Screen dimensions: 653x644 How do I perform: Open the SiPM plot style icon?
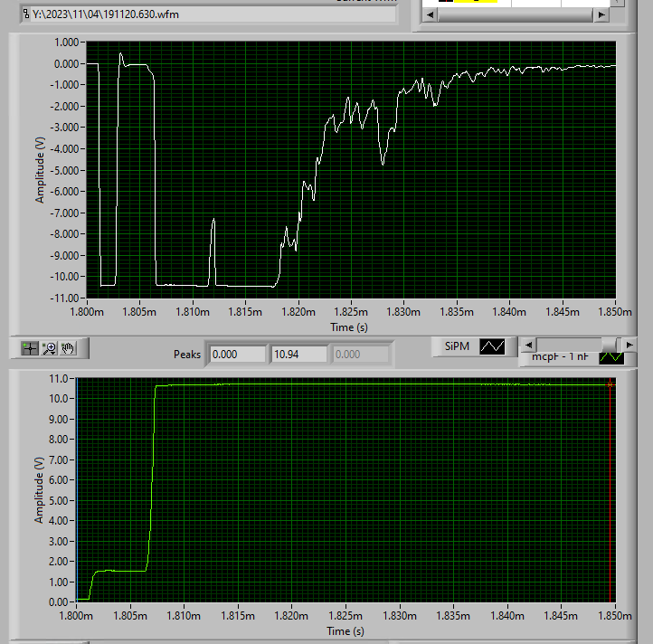click(492, 346)
